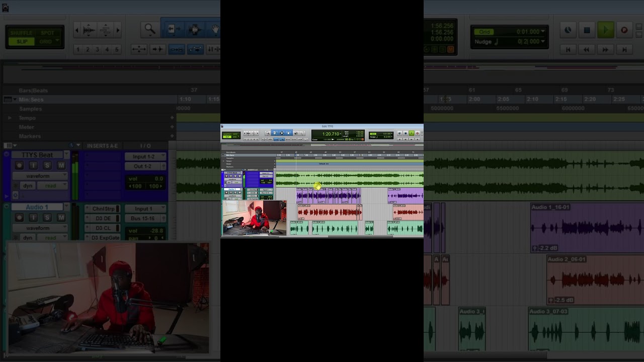
Task: Click Go to End in blurred background transport
Action: click(x=624, y=49)
